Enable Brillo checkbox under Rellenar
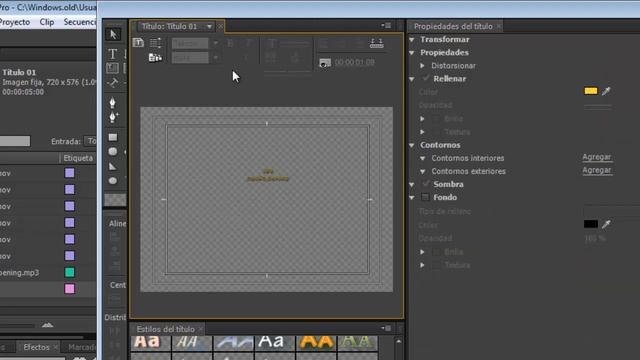 coord(436,119)
